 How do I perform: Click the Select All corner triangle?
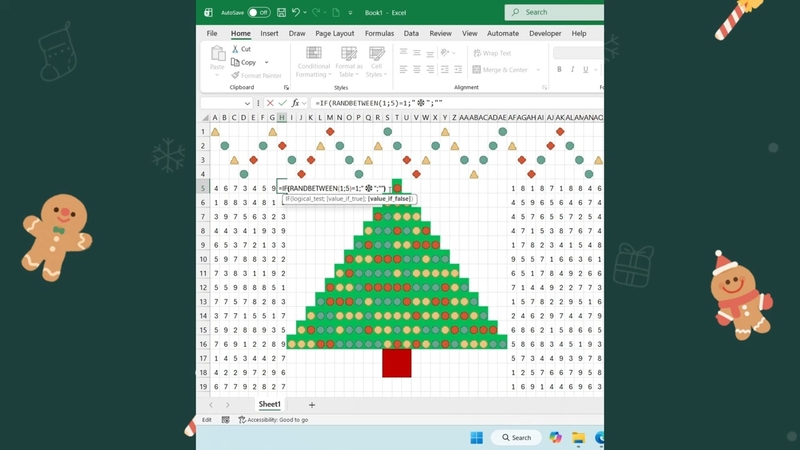(205, 118)
